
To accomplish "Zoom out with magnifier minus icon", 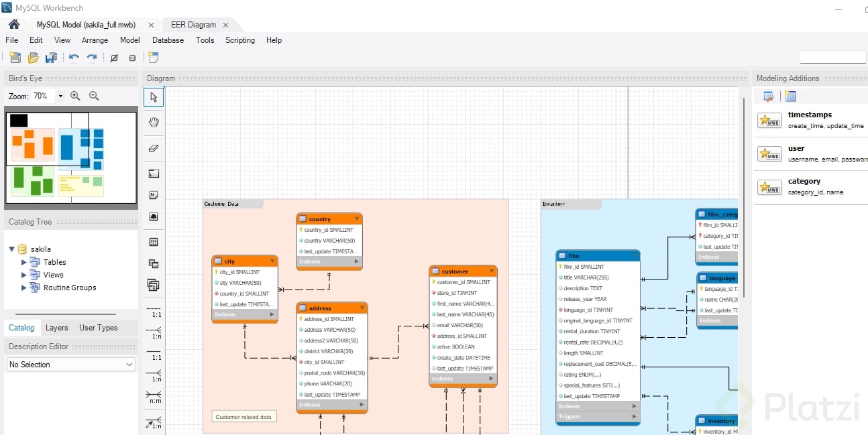I will coord(94,96).
